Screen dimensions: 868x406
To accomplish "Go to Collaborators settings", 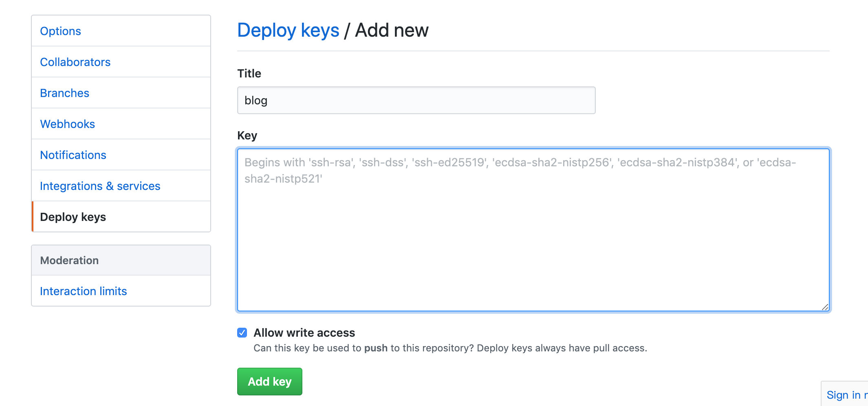I will click(x=75, y=62).
